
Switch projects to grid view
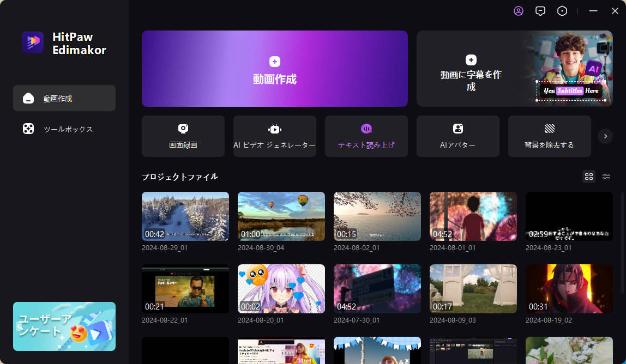point(589,177)
